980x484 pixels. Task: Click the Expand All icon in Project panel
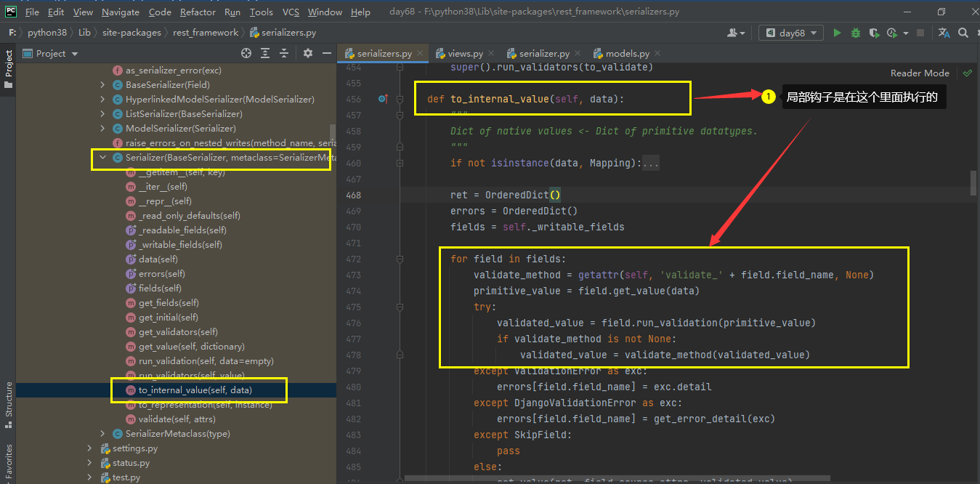(x=266, y=53)
